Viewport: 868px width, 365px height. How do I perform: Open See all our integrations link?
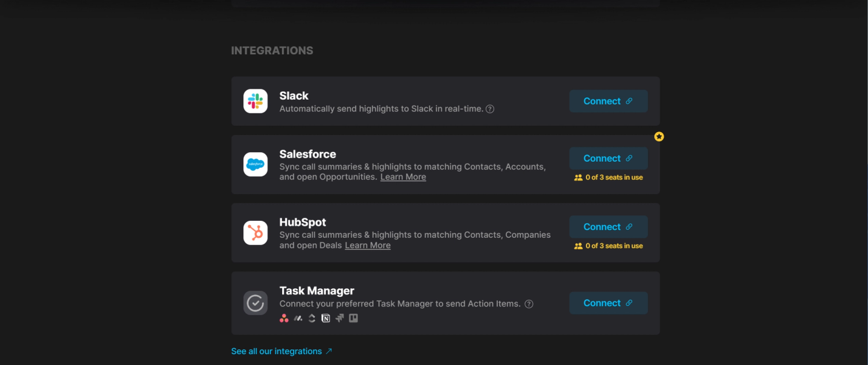click(281, 351)
